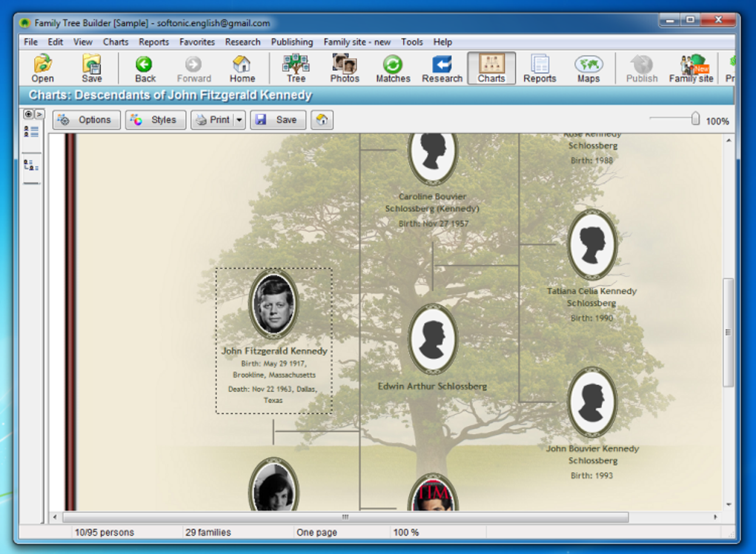
Task: Go to Home in the toolbar
Action: click(x=242, y=68)
